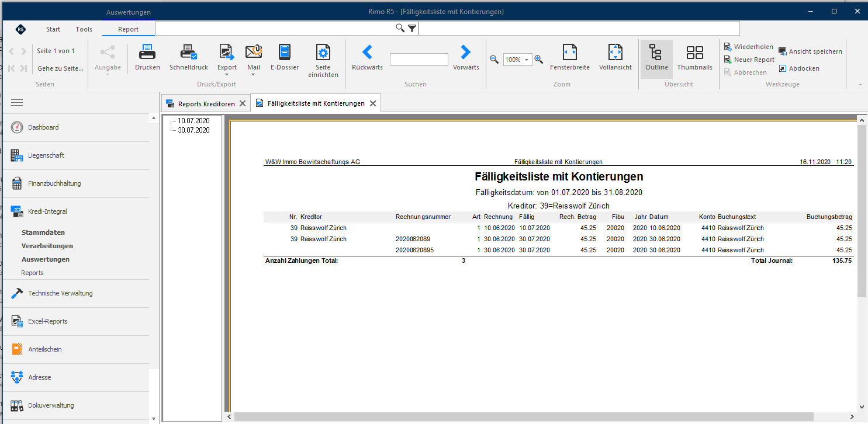
Task: Click Abdocken to undock the report
Action: (799, 68)
